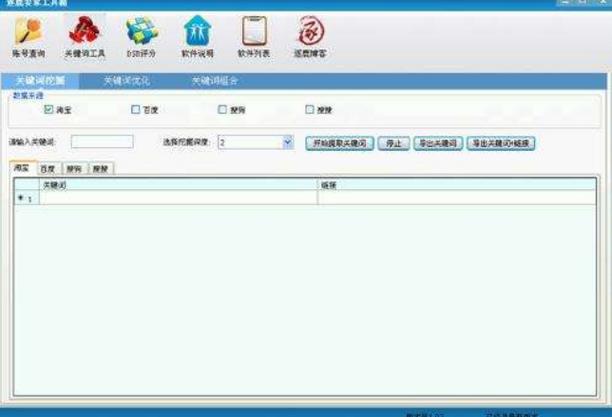Select the 淘宝 results tab above the table
The image size is (612, 417).
(x=22, y=168)
